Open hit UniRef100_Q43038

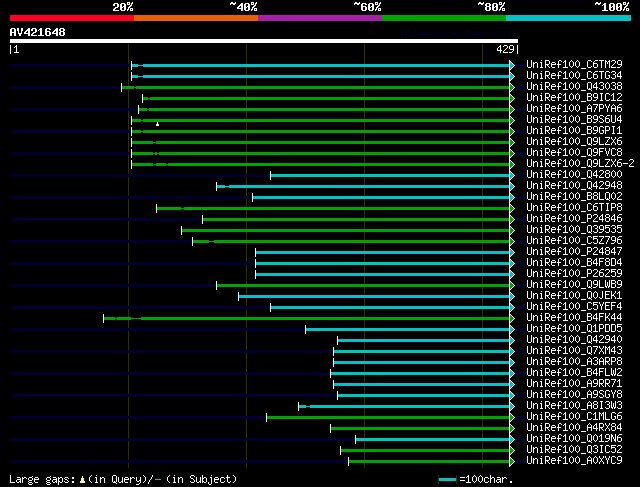(x=574, y=87)
